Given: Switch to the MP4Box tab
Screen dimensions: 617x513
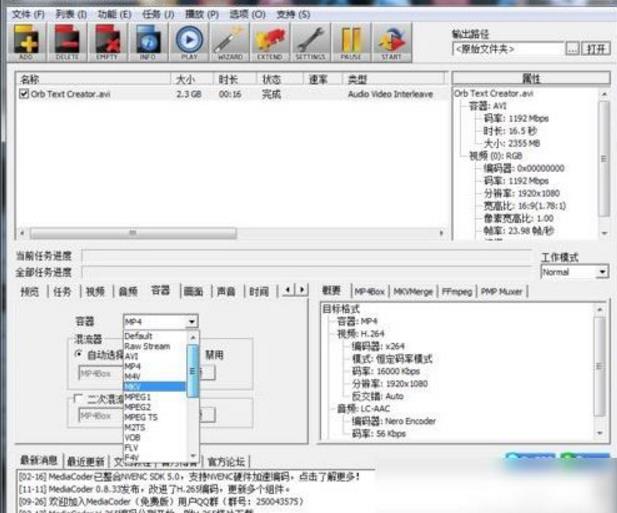Looking at the screenshot, I should point(369,292).
